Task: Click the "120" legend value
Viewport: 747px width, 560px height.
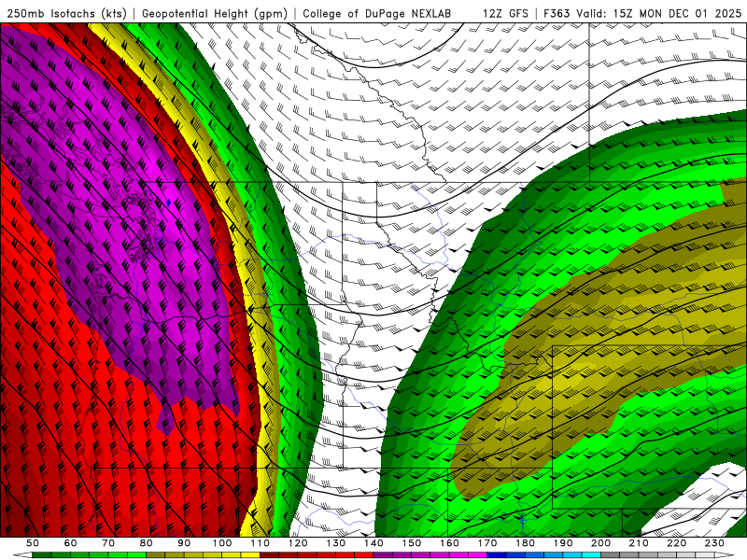Action: point(298,543)
